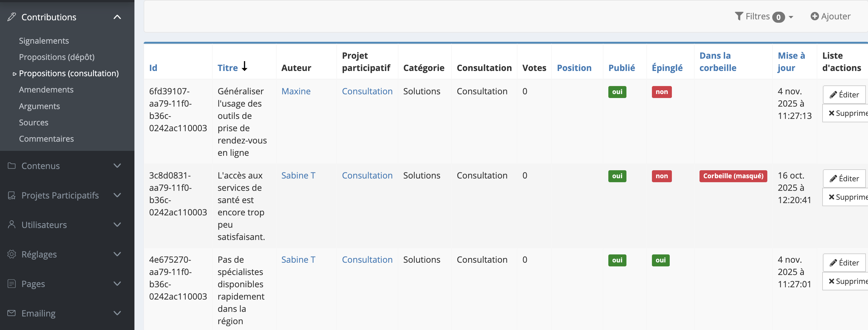Click the Emailing envelope icon

[12, 313]
